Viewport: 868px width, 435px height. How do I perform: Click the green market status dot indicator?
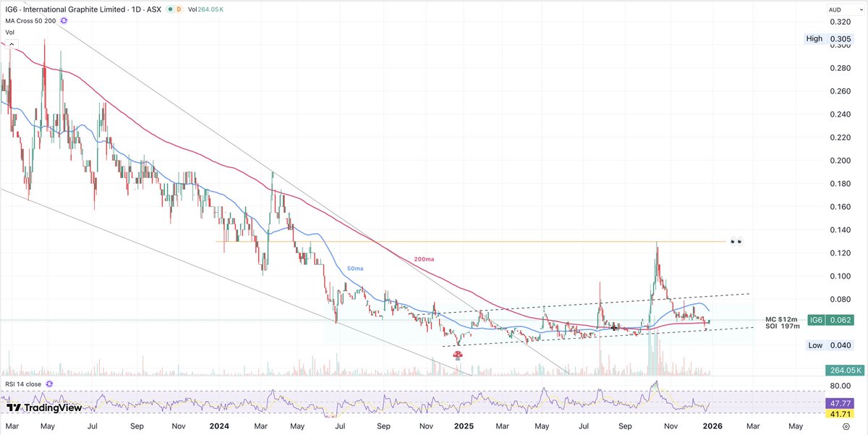(x=169, y=9)
